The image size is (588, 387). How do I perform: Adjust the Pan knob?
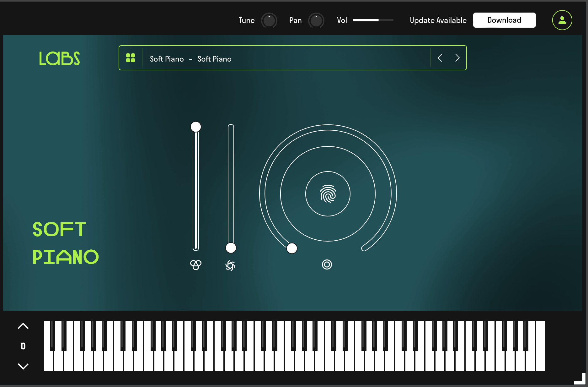point(316,21)
